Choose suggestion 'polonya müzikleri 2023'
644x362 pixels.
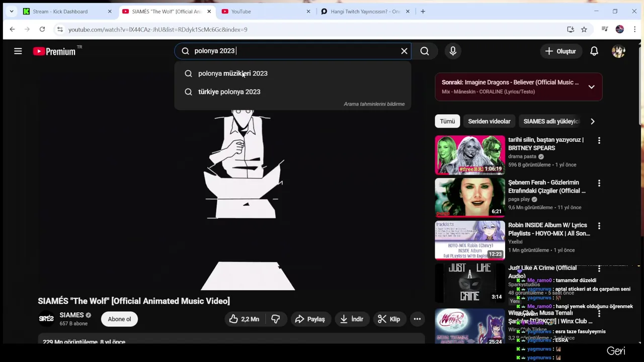(293, 73)
